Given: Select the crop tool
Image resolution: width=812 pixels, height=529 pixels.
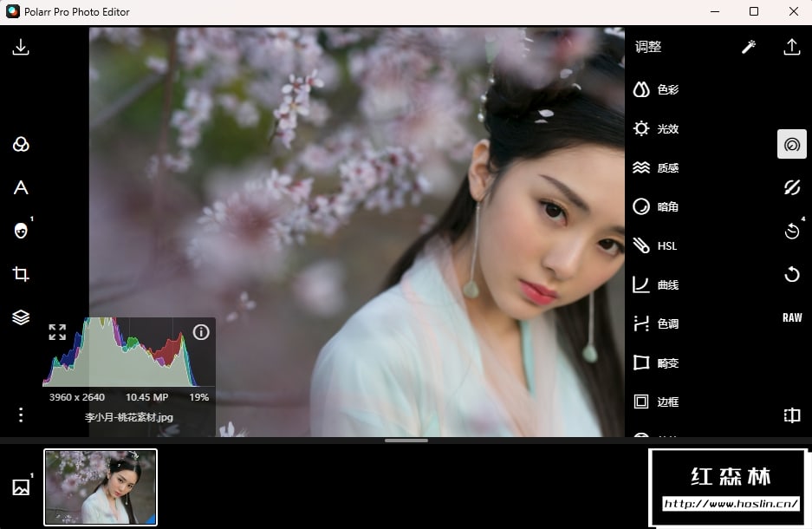Looking at the screenshot, I should click(x=21, y=273).
